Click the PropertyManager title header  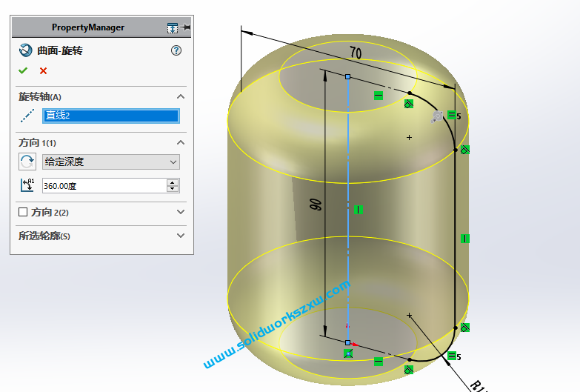pyautogui.click(x=88, y=27)
